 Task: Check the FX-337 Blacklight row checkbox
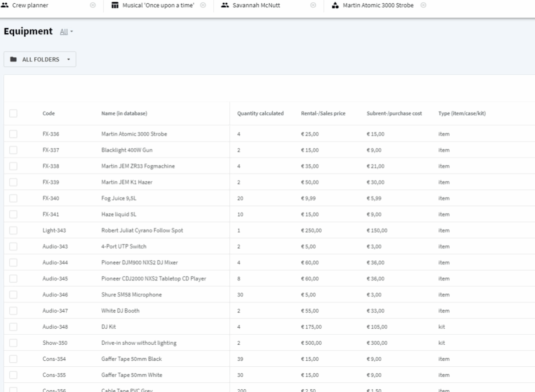(13, 150)
